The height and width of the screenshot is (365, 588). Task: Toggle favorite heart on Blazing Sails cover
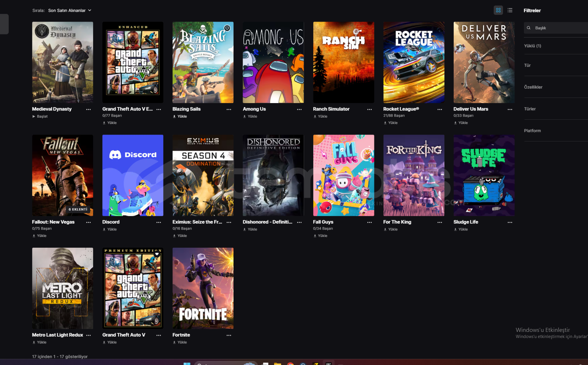point(227,28)
